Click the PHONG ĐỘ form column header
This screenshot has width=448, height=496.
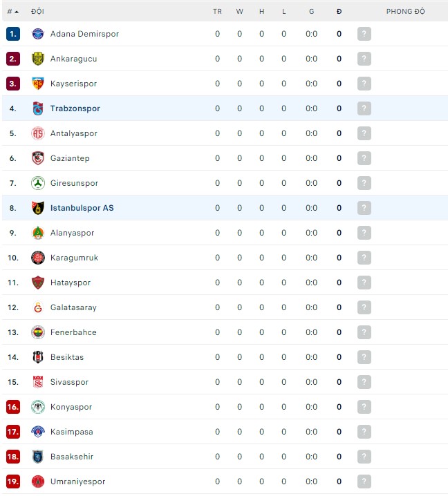pyautogui.click(x=405, y=12)
